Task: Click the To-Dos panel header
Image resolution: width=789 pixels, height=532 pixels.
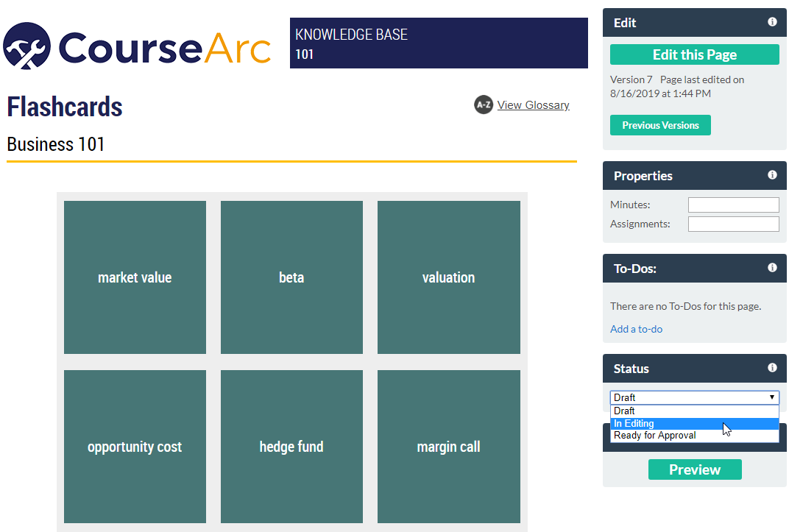Action: [694, 268]
